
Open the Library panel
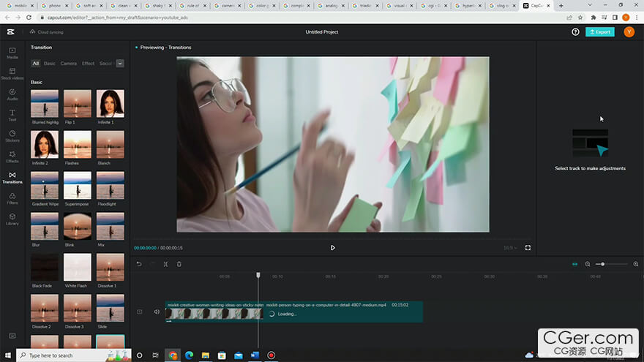tap(12, 219)
